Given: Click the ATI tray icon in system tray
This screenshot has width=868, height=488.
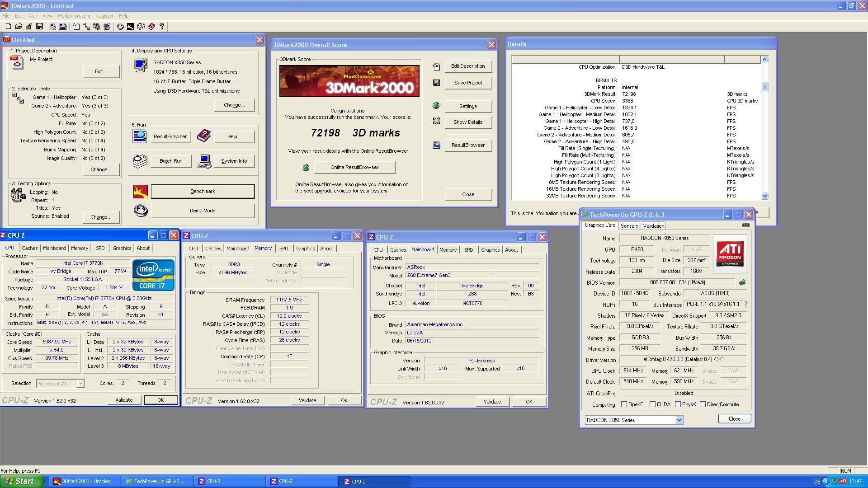Looking at the screenshot, I should pyautogui.click(x=843, y=482).
